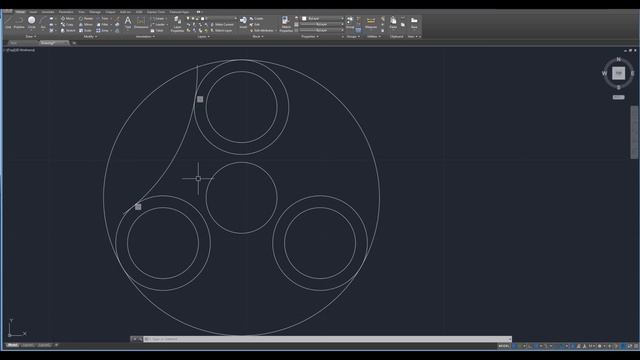Screen dimensions: 640x360
Task: Switch to the Insert ribbon tab
Action: click(33, 12)
